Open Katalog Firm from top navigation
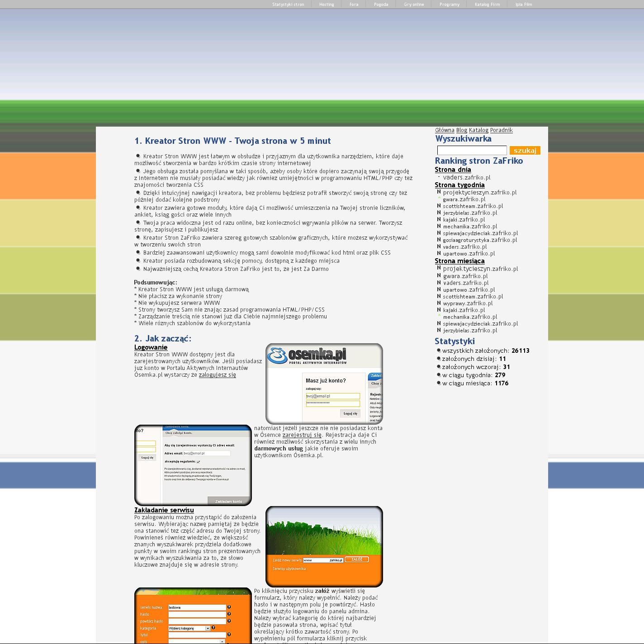This screenshot has width=644, height=644. coord(487,5)
